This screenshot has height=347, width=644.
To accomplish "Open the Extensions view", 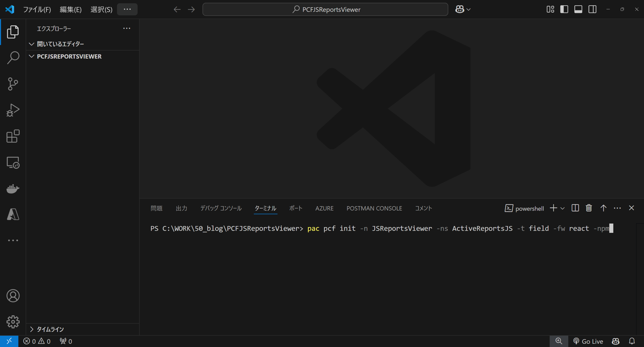I will click(x=13, y=136).
